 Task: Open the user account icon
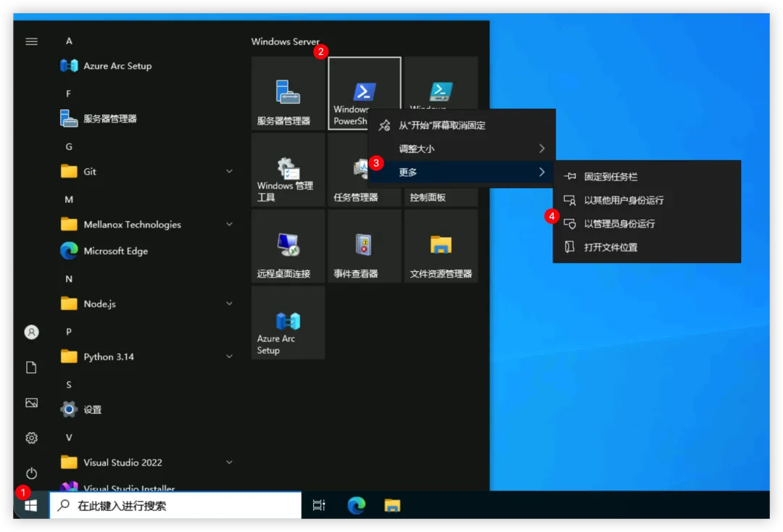(x=31, y=332)
